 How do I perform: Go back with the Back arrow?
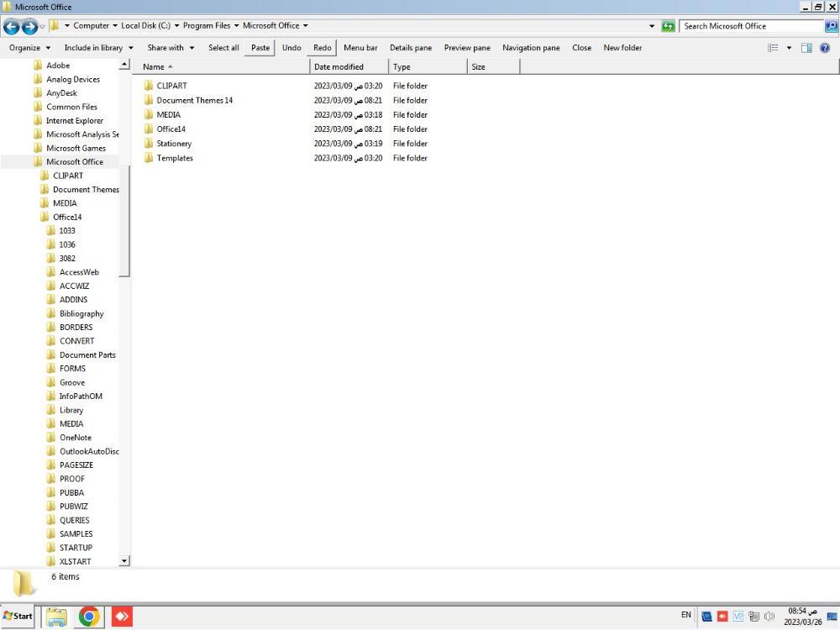click(x=11, y=26)
